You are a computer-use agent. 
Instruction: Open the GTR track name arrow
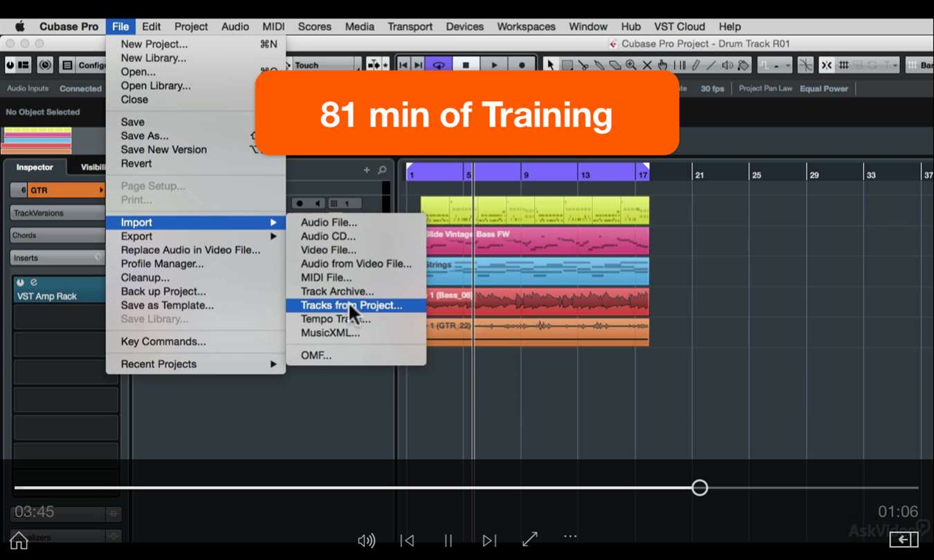[101, 190]
